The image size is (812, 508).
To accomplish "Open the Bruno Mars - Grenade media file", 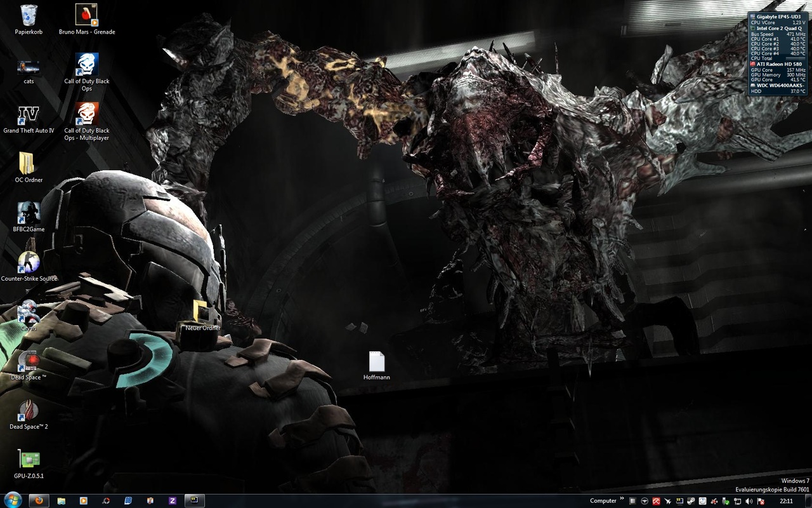I will point(87,19).
